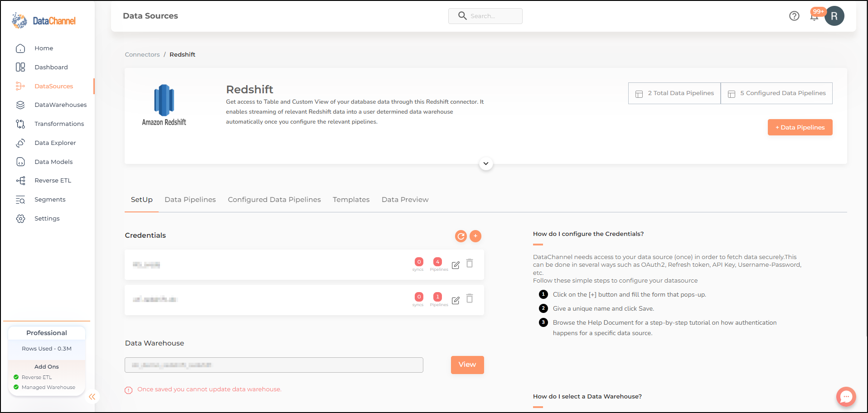
Task: Collapse the sidebar with double chevron
Action: pyautogui.click(x=92, y=397)
